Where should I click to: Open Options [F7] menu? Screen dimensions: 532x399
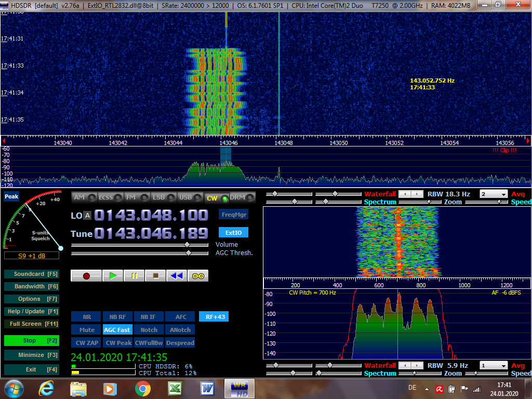tap(32, 299)
